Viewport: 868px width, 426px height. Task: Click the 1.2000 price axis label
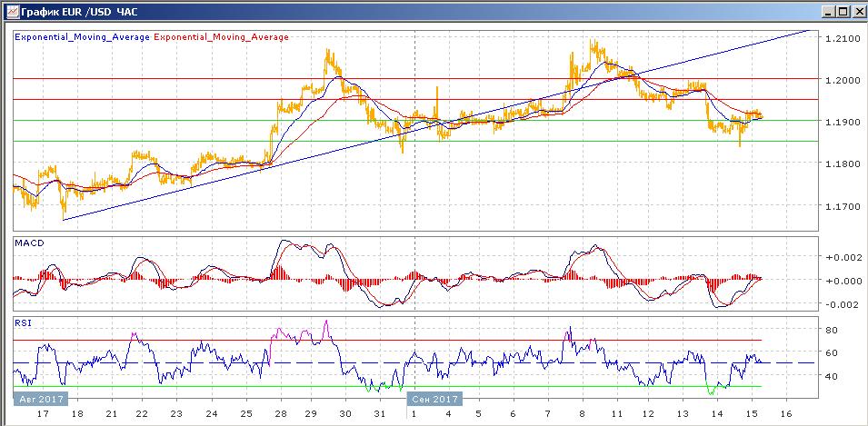coord(841,79)
